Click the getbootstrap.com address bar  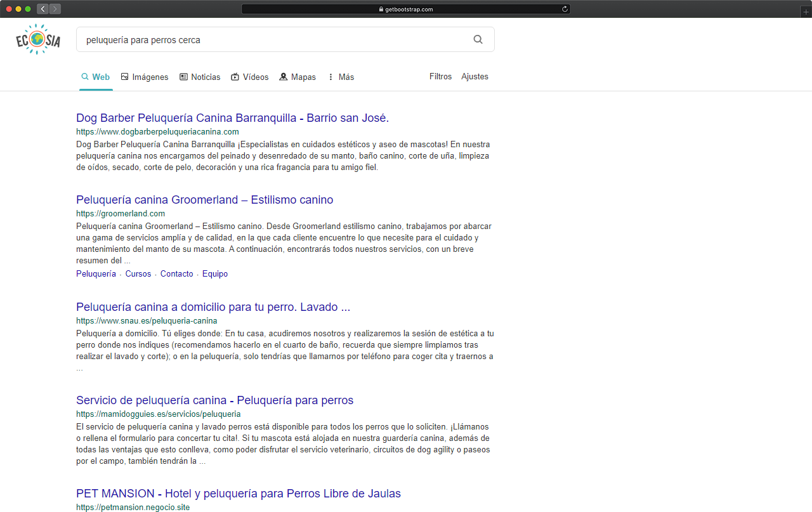point(406,9)
